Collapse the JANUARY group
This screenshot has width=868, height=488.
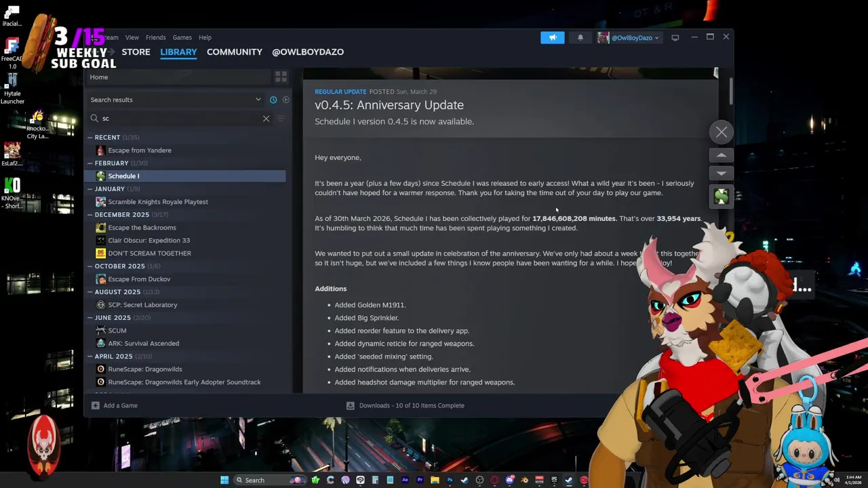pos(90,189)
